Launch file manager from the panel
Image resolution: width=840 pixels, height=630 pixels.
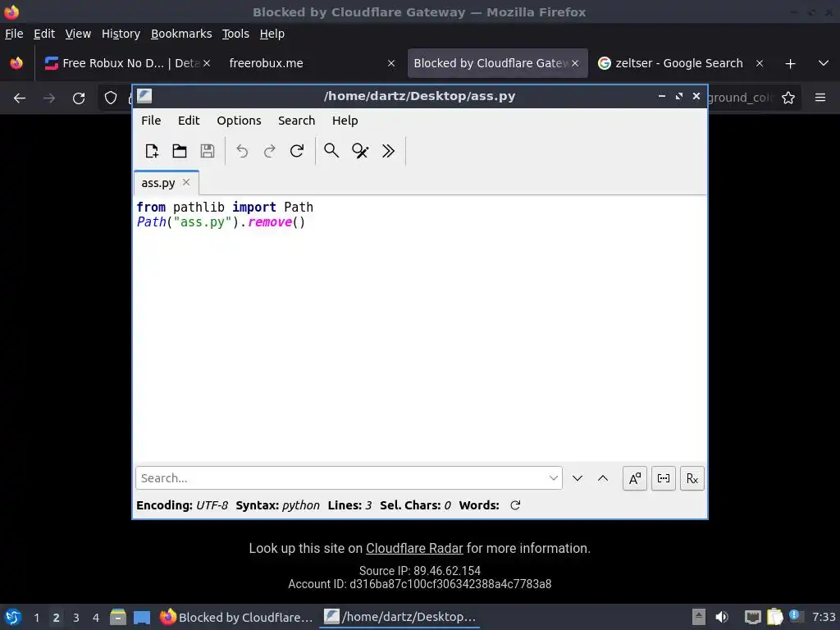[x=118, y=617]
